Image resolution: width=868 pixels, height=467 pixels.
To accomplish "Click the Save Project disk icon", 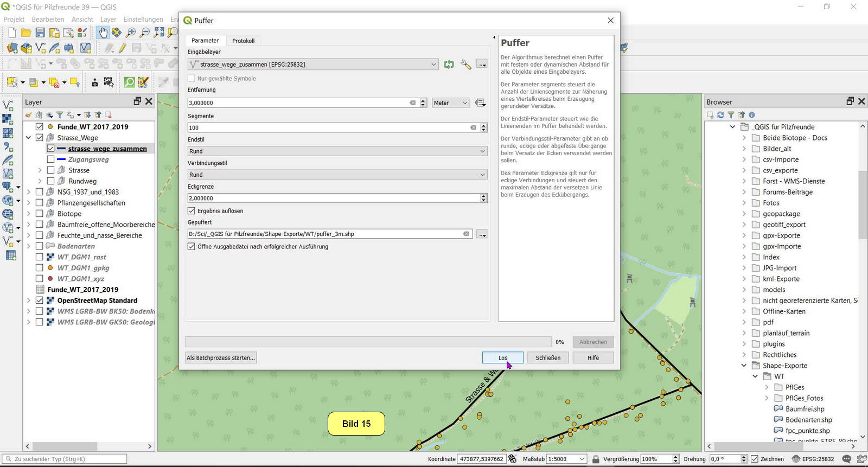I will point(40,33).
